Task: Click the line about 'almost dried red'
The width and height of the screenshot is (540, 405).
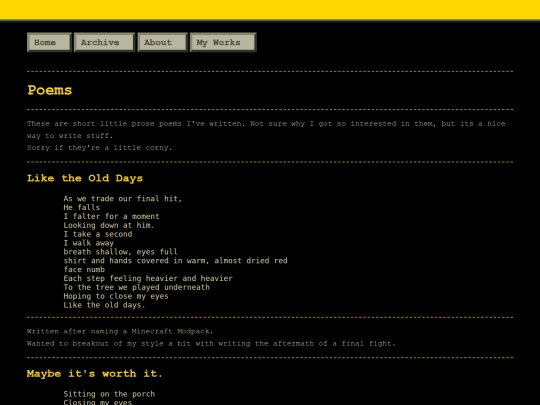Action: (175, 261)
